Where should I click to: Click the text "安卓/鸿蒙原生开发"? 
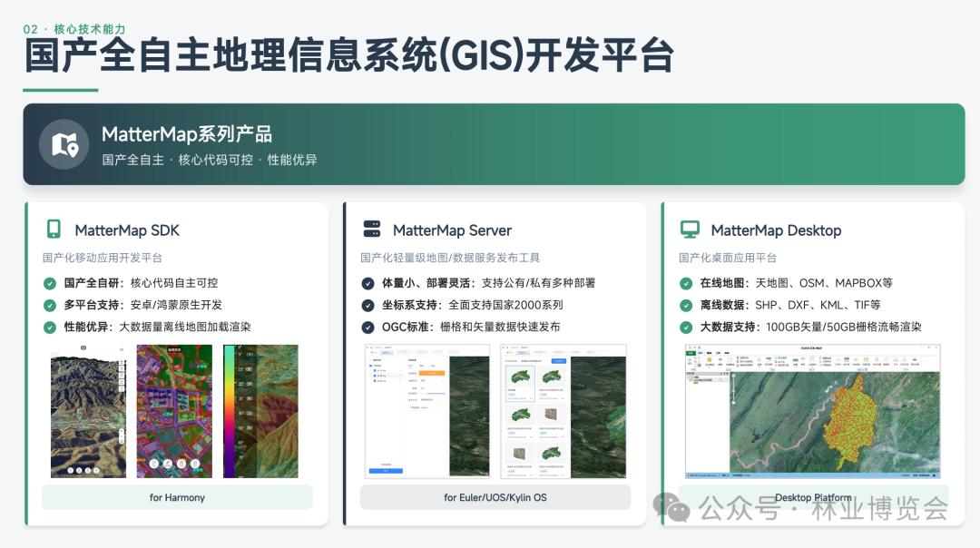176,305
